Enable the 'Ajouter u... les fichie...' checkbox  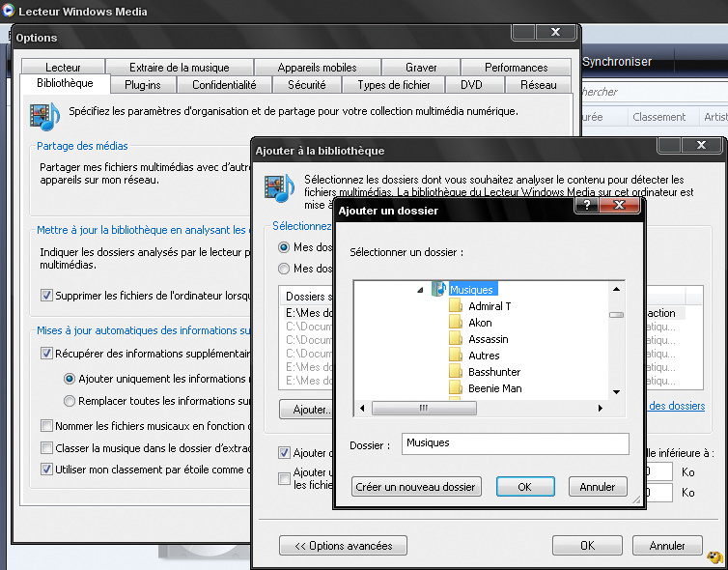[x=284, y=478]
